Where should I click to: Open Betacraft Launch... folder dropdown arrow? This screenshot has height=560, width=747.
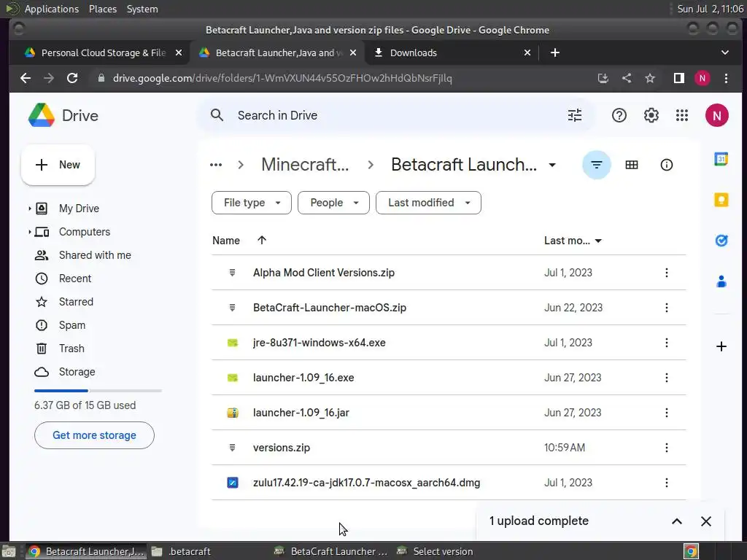(552, 165)
